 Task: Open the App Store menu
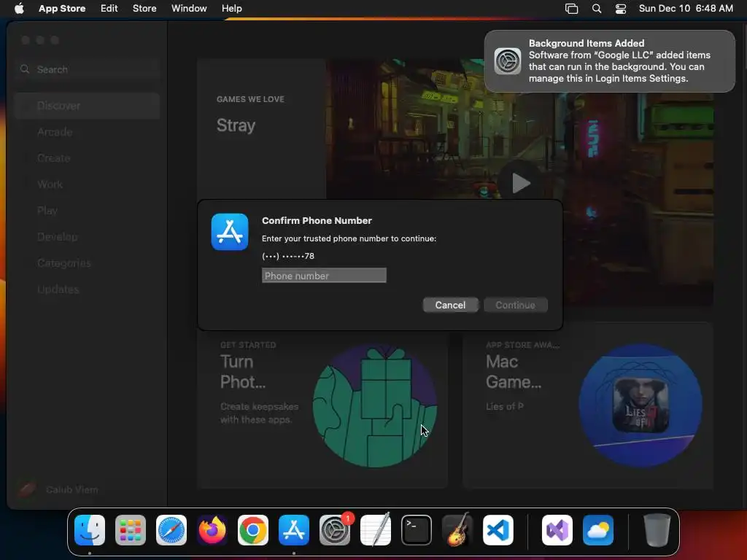pos(62,8)
